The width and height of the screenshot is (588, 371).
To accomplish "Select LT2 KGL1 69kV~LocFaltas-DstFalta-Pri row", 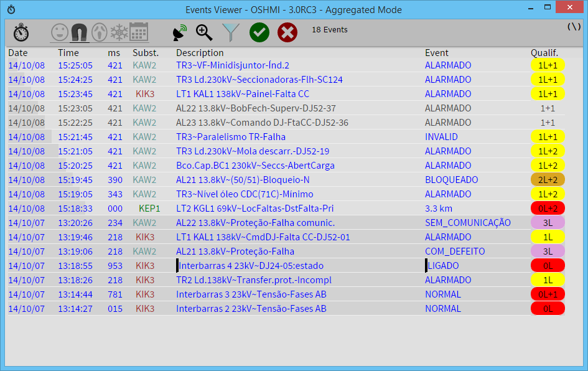I will click(286, 208).
